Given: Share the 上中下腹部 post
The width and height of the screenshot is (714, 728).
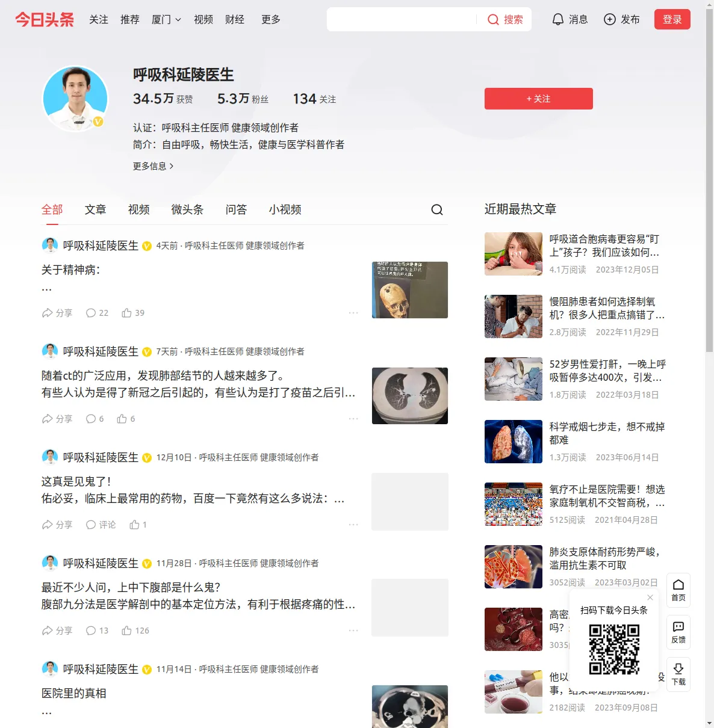Looking at the screenshot, I should (x=57, y=631).
